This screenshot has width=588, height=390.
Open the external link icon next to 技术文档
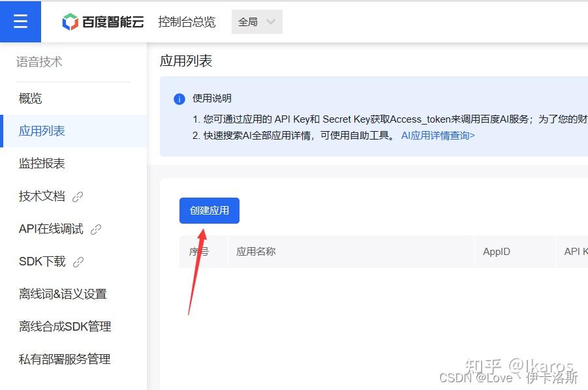tap(78, 196)
